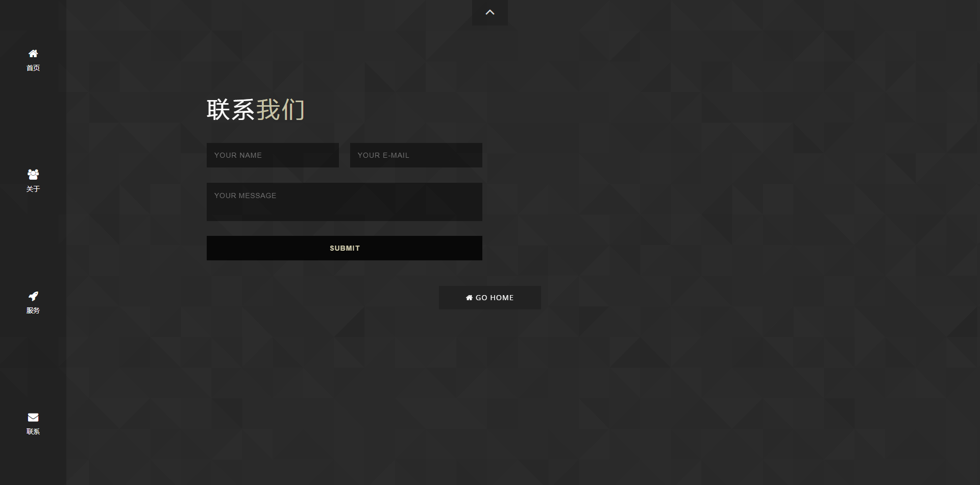This screenshot has width=980, height=485.
Task: Open the 首页 menu label
Action: click(x=33, y=68)
